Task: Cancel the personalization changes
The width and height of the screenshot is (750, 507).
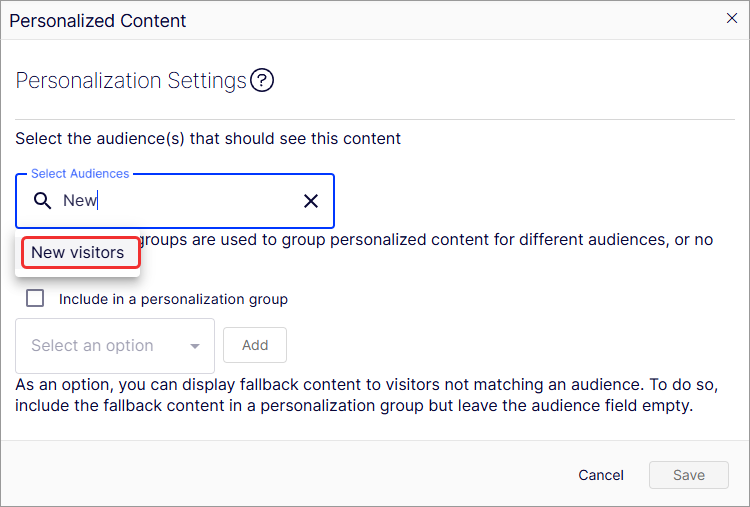Action: point(601,475)
